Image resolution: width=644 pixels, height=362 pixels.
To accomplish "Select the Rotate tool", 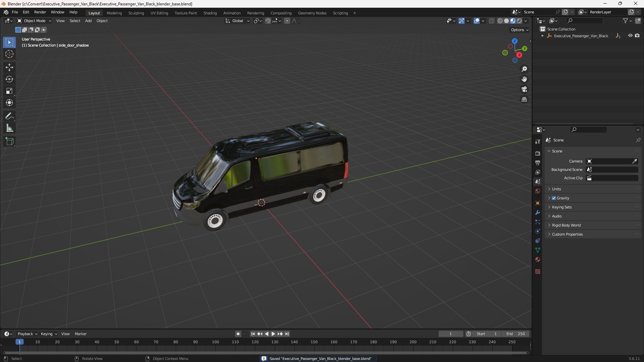I will point(9,79).
